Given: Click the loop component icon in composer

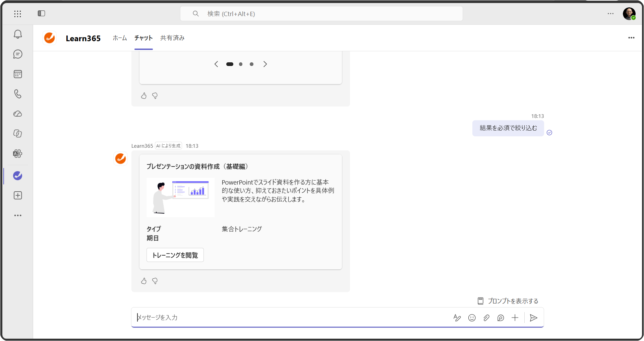Looking at the screenshot, I should point(501,318).
